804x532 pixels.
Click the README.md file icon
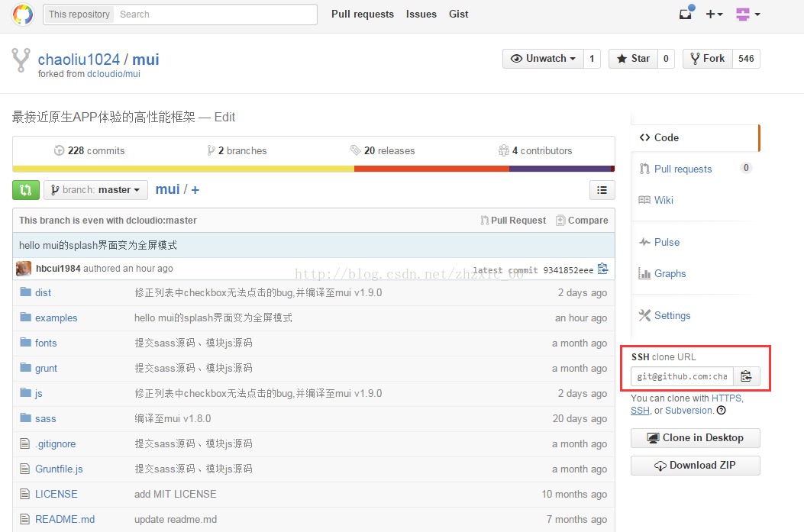click(x=24, y=519)
